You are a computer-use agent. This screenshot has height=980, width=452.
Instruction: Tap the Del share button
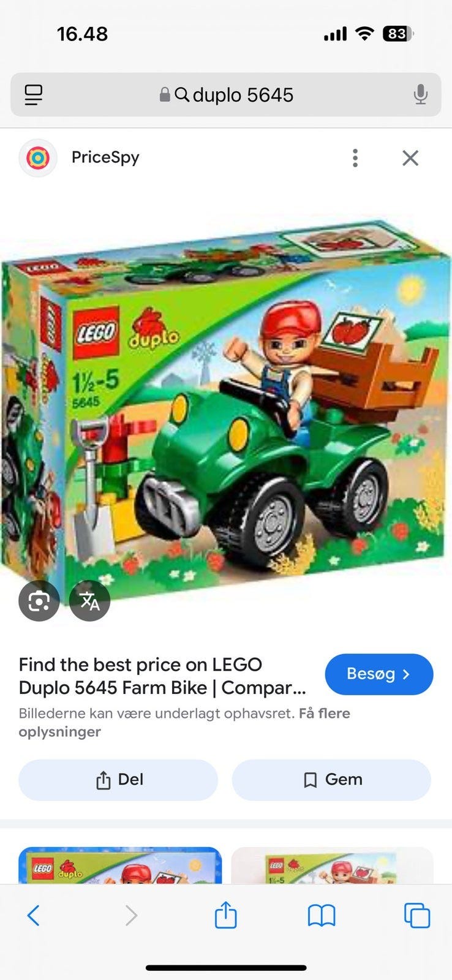tap(118, 780)
